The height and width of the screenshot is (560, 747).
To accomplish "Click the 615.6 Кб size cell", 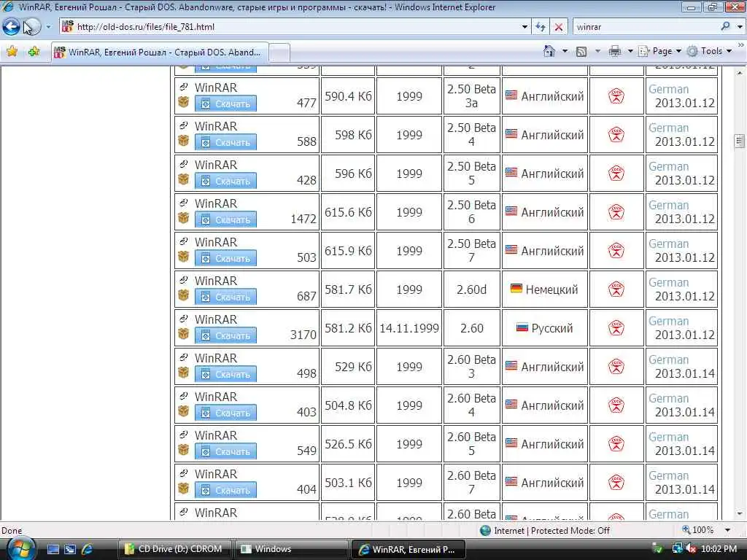I will point(348,212).
